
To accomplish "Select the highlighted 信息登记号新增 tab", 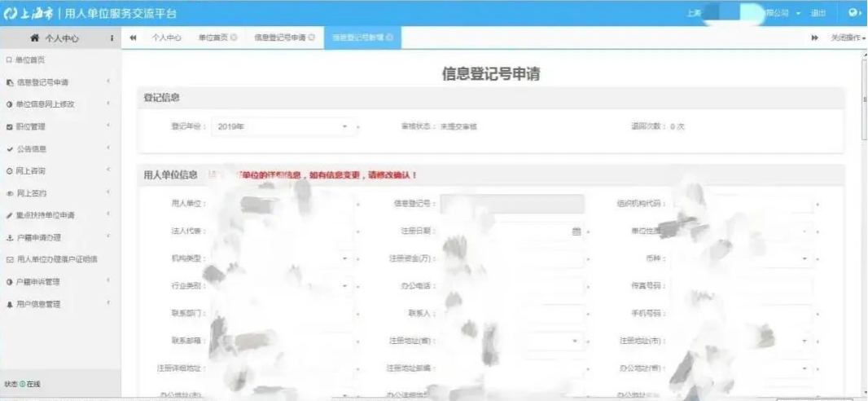I will [x=362, y=37].
